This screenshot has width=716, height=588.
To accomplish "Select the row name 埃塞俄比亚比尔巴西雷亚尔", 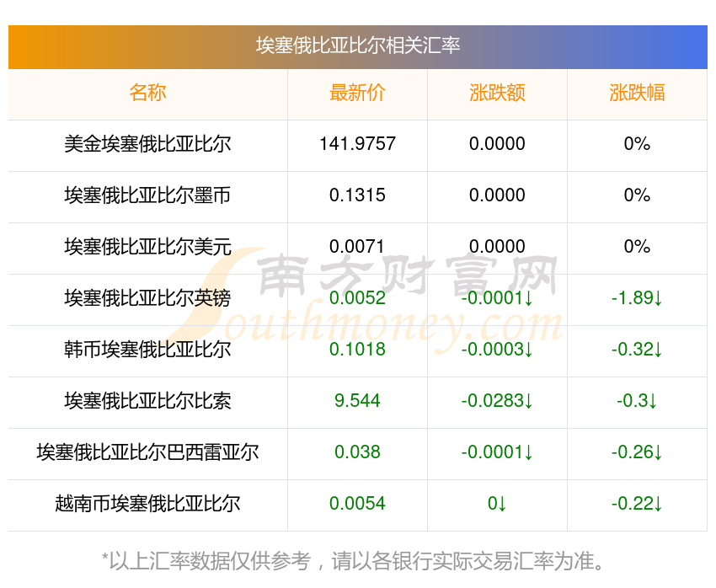I will tap(147, 452).
